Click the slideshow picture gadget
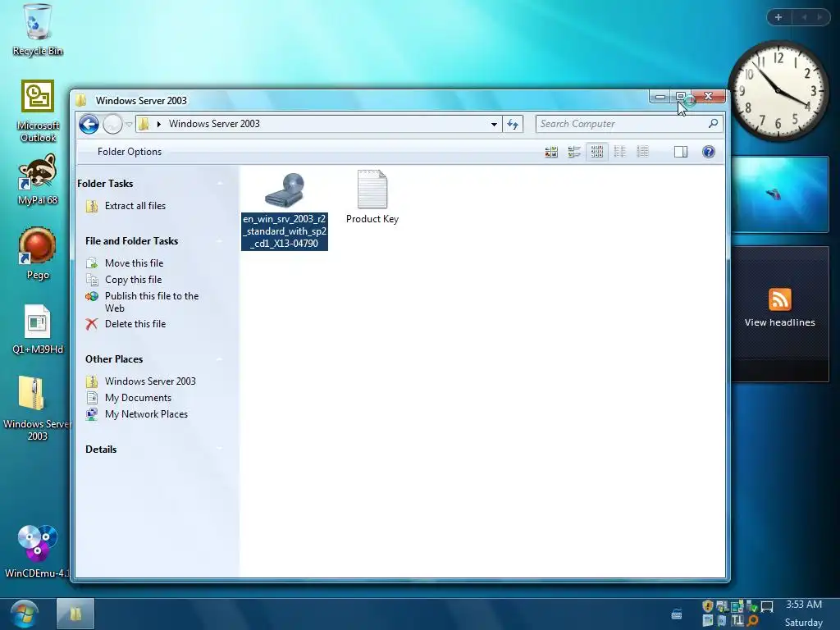 [780, 194]
